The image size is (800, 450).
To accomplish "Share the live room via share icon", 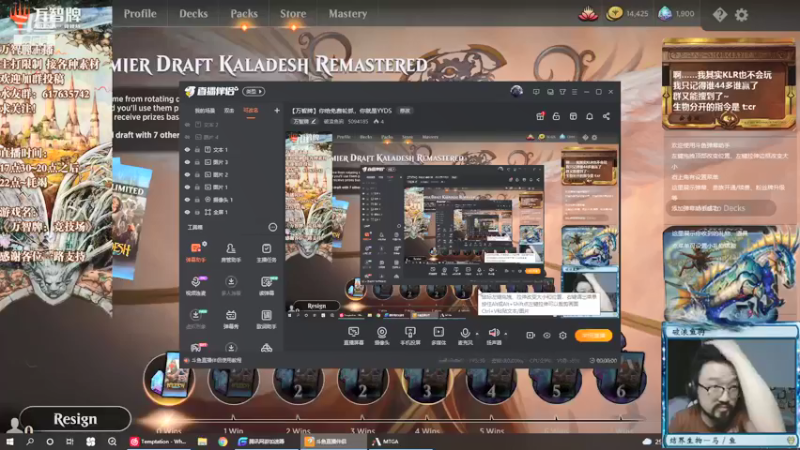I will [606, 116].
